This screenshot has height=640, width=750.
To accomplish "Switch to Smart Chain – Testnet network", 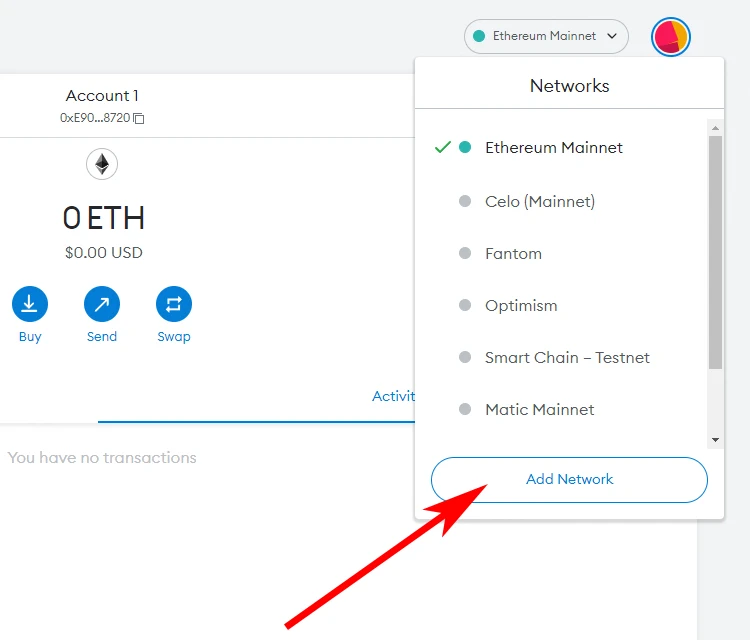I will pos(567,357).
